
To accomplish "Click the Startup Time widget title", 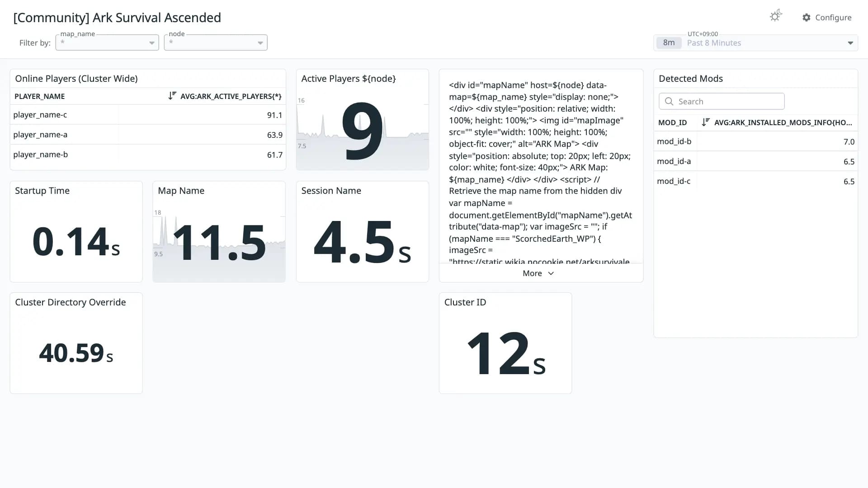I will 42,191.
